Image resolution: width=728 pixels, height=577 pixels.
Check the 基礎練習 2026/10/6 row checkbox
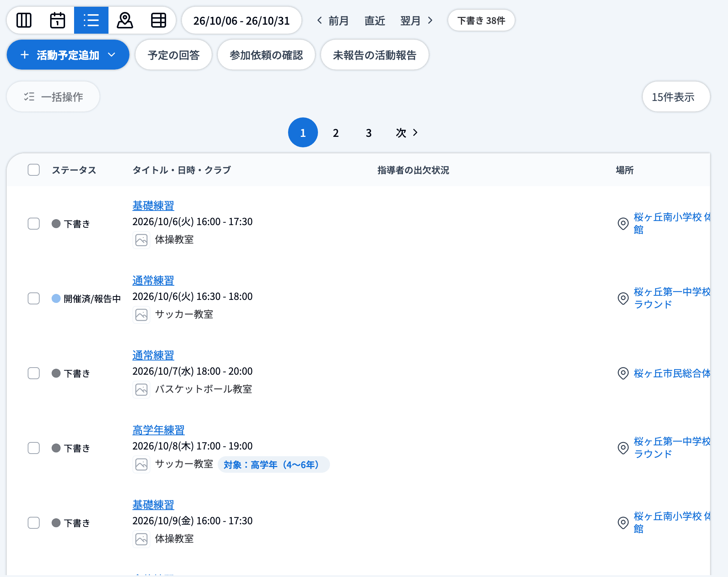click(34, 224)
